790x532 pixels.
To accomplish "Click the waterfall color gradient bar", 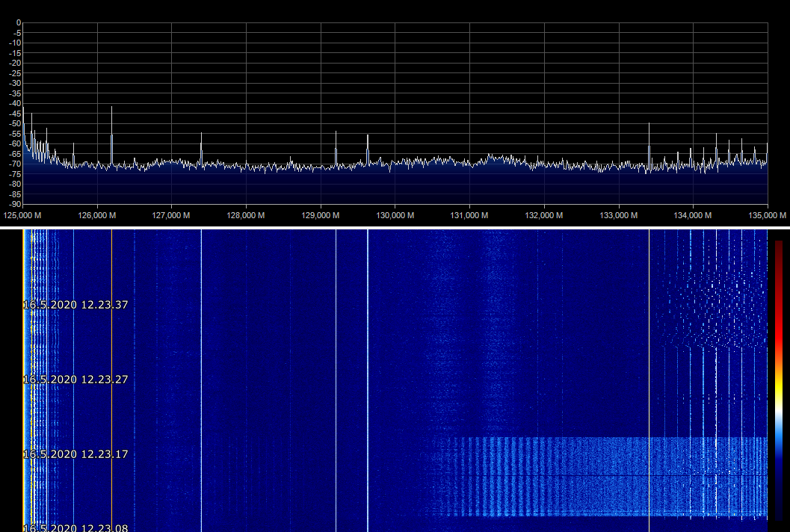I will [779, 380].
